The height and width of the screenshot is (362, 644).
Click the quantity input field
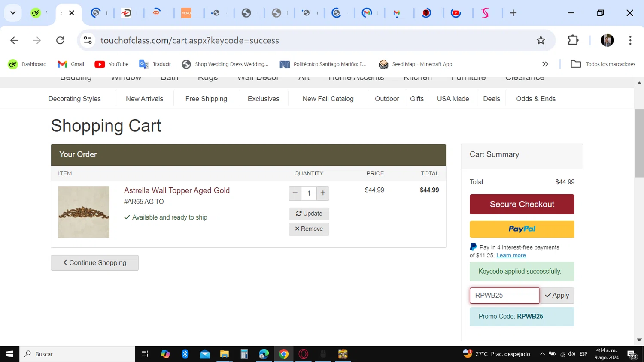click(309, 193)
